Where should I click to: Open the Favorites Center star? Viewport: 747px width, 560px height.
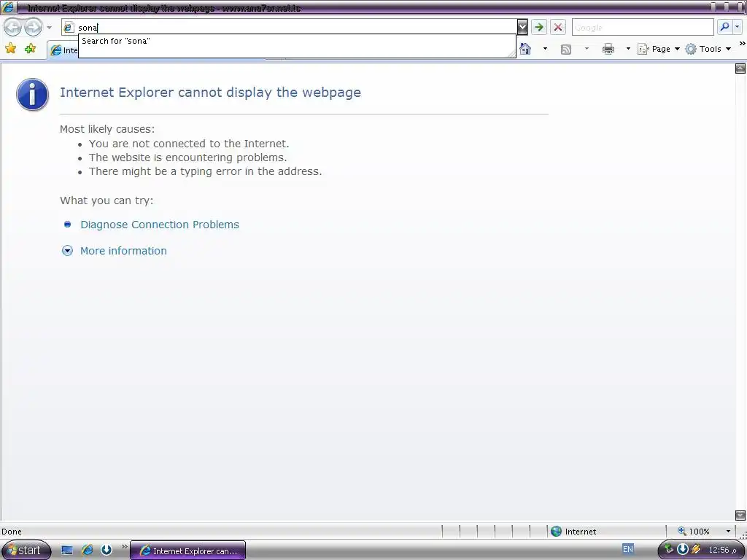(x=10, y=49)
